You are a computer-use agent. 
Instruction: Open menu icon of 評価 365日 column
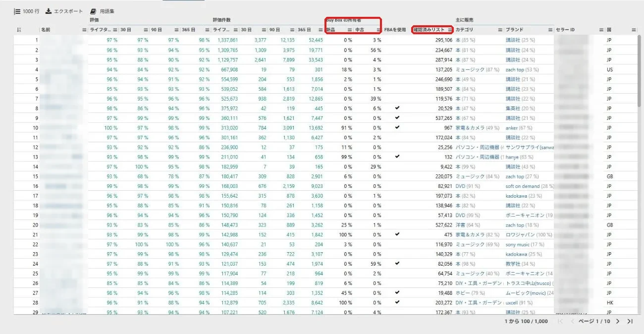[x=207, y=30]
